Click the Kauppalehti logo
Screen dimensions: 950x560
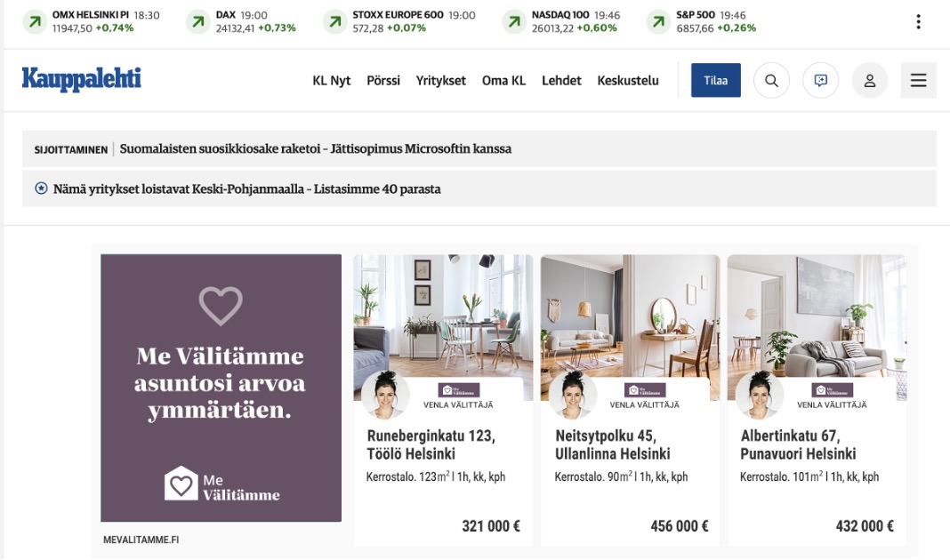click(x=82, y=79)
